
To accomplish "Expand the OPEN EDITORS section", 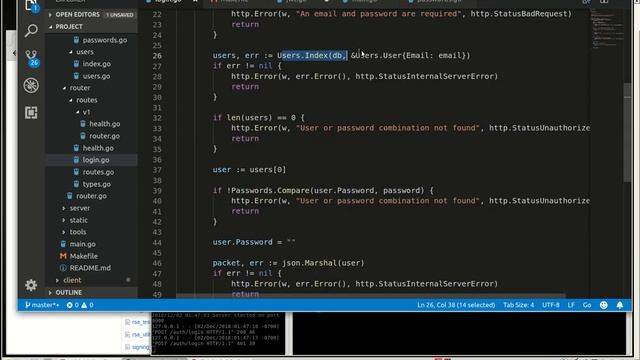I will click(91, 14).
